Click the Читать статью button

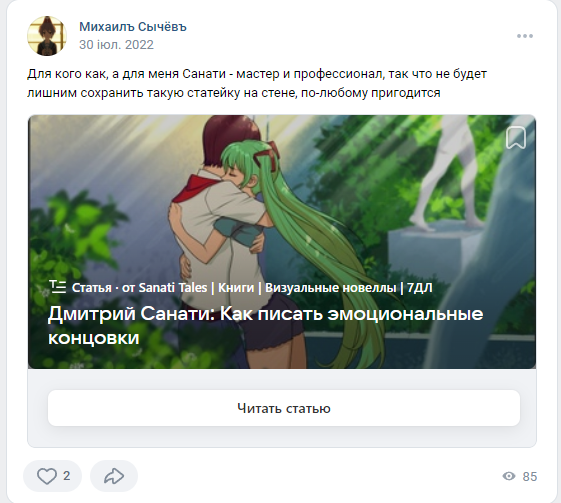284,408
